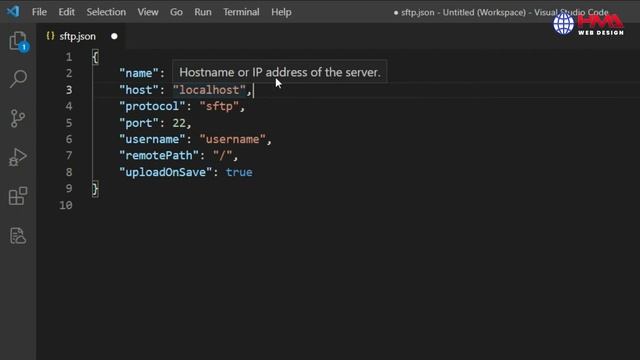Screen dimensions: 640x360
Task: Click the "username" key on line 6
Action: point(152,139)
